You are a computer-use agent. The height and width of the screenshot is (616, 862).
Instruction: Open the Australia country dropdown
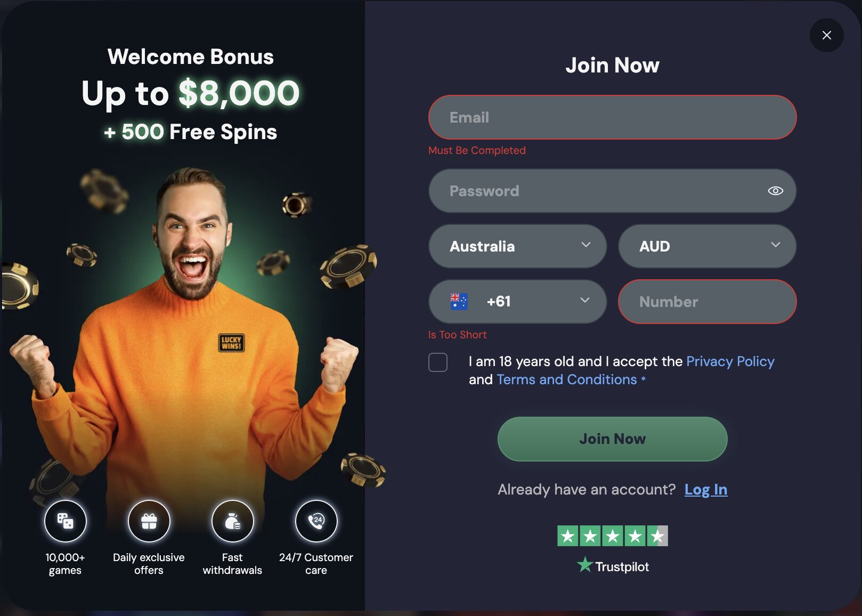pyautogui.click(x=517, y=246)
